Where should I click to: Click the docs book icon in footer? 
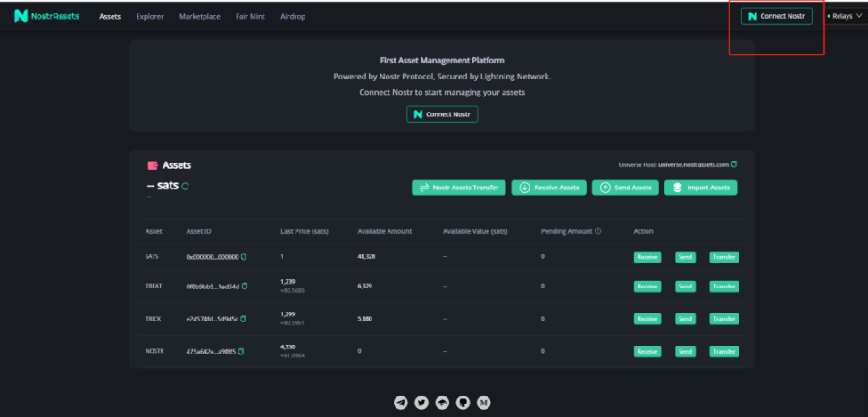click(442, 403)
